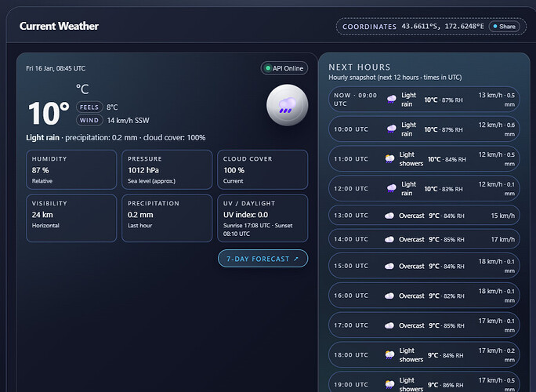
Task: Open the 7-Day Forecast link
Action: (263, 259)
